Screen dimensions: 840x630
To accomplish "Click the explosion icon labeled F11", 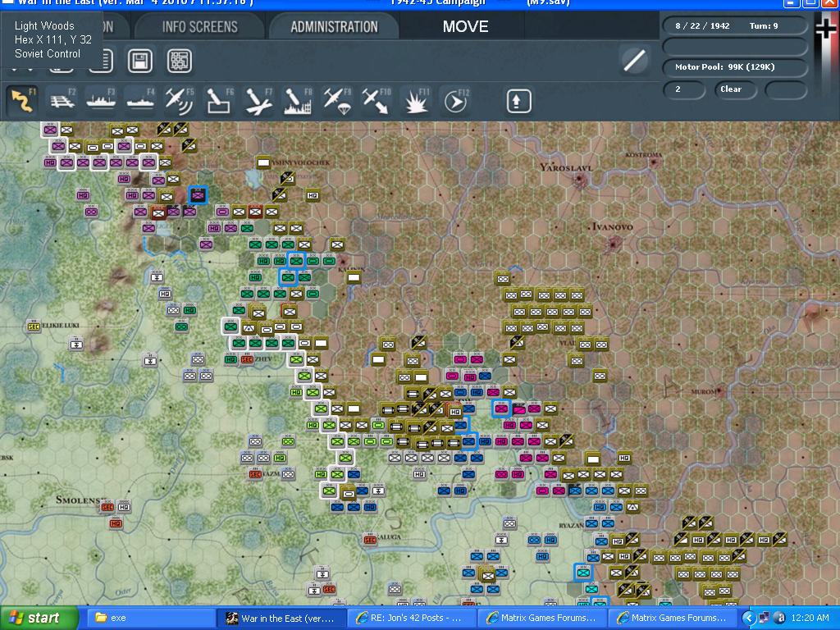I will 416,101.
